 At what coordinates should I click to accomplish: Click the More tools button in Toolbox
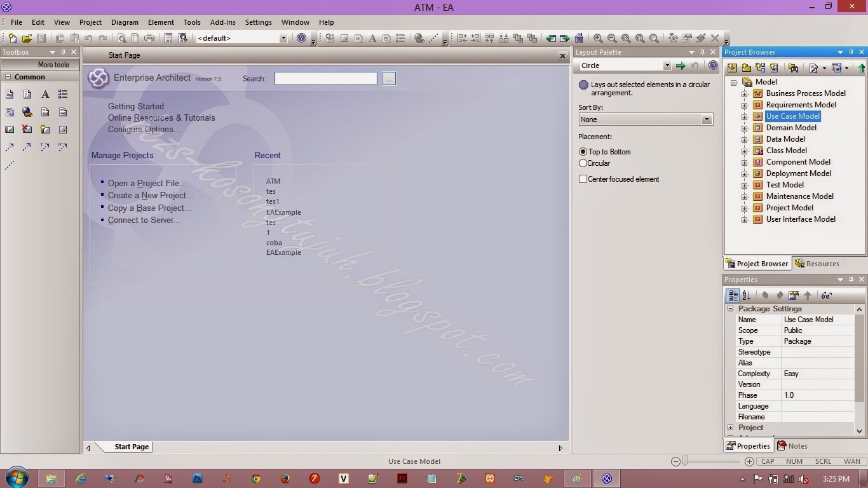[39, 65]
